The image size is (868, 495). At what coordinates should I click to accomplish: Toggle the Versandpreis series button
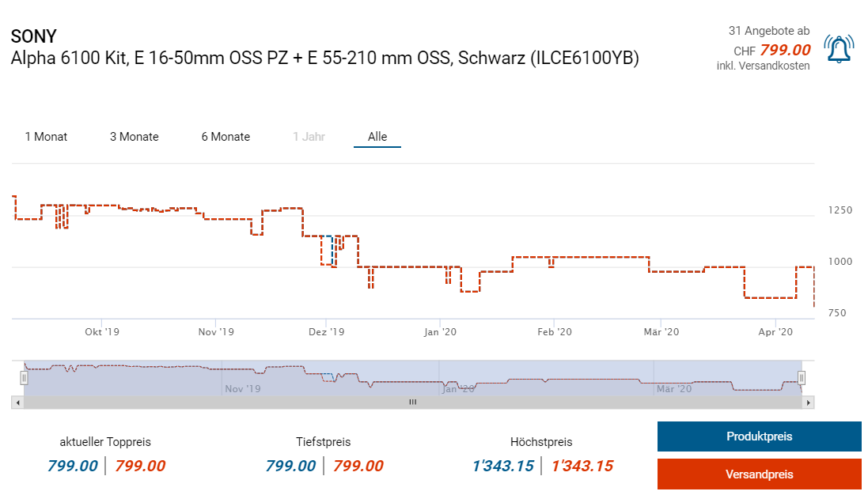tap(759, 474)
